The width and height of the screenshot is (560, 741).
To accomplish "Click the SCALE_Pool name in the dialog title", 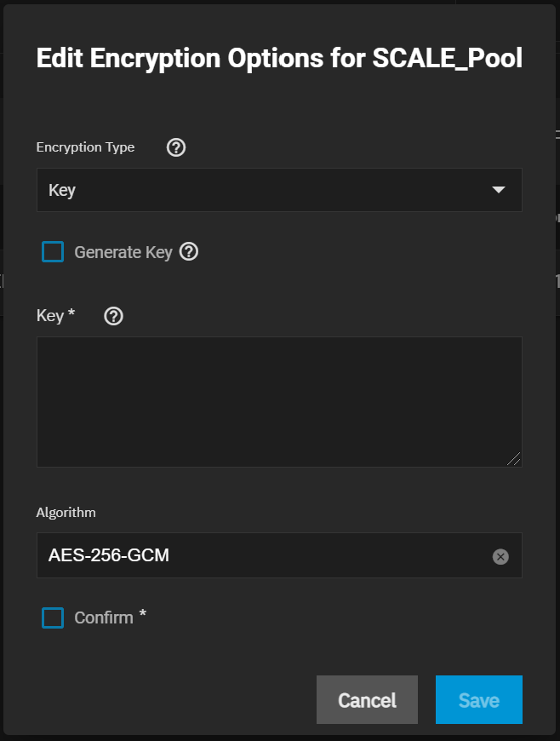I will coord(447,59).
